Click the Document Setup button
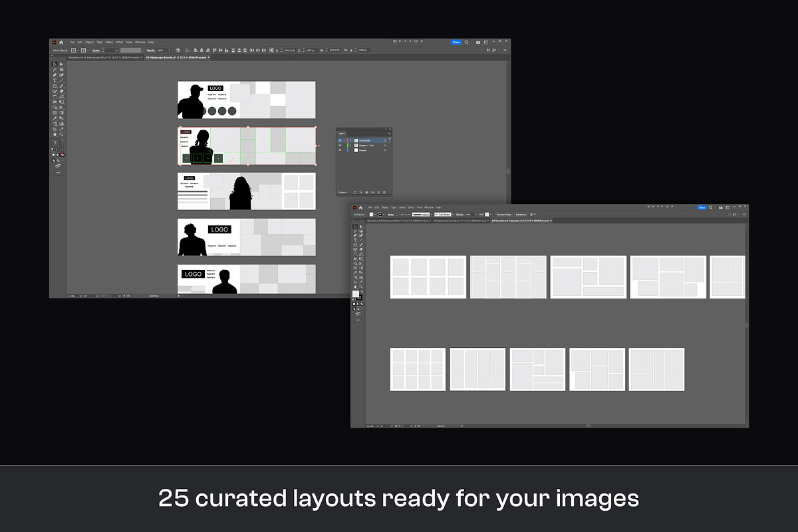 tap(503, 214)
